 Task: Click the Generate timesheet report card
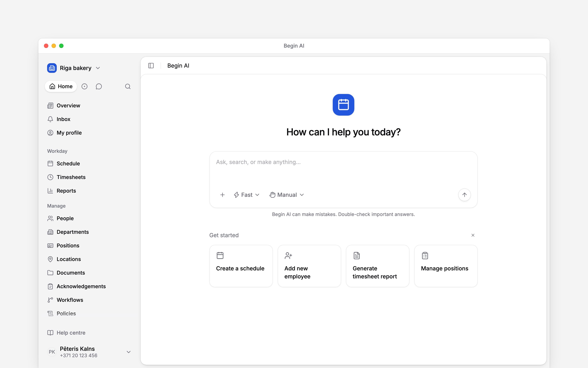(377, 266)
